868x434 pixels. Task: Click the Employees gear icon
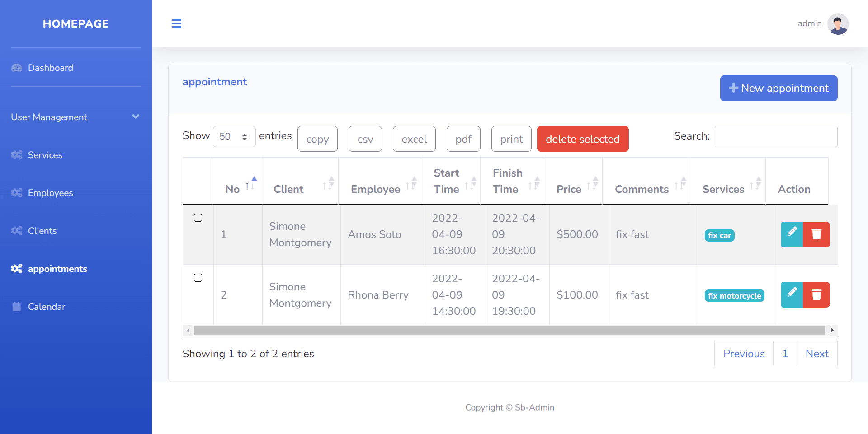click(x=16, y=193)
